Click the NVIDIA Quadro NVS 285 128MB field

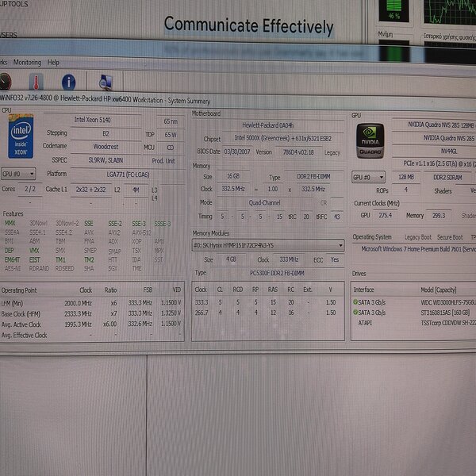434,125
